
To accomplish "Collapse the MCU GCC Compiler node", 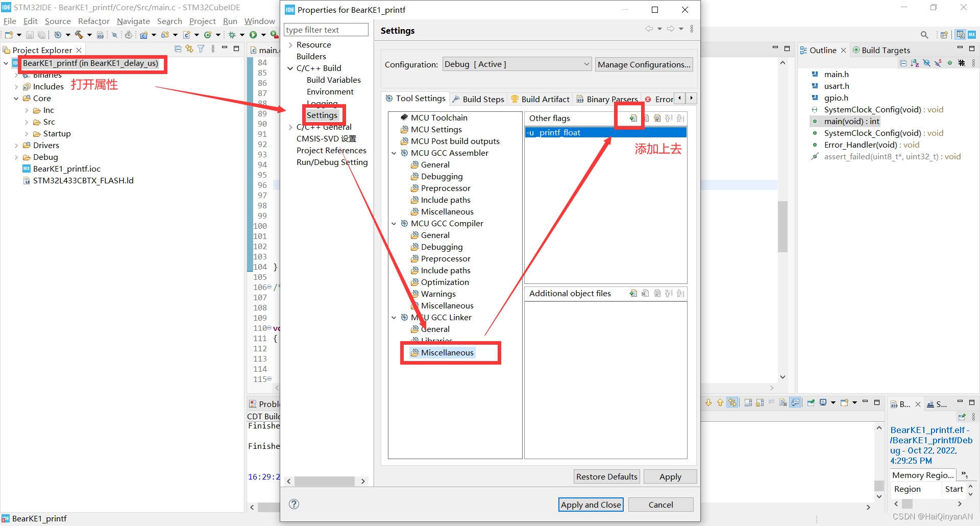I will tap(394, 224).
